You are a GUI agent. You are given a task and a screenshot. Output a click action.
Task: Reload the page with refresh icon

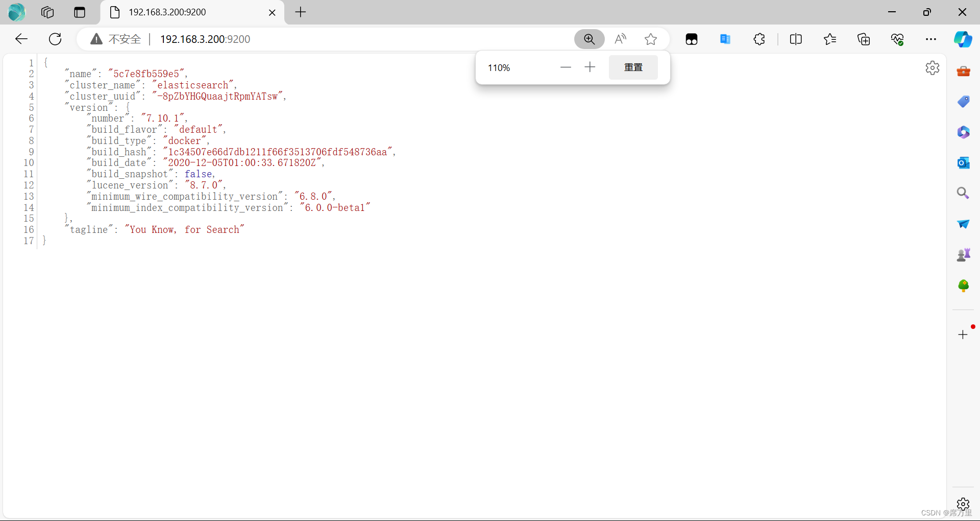click(55, 39)
